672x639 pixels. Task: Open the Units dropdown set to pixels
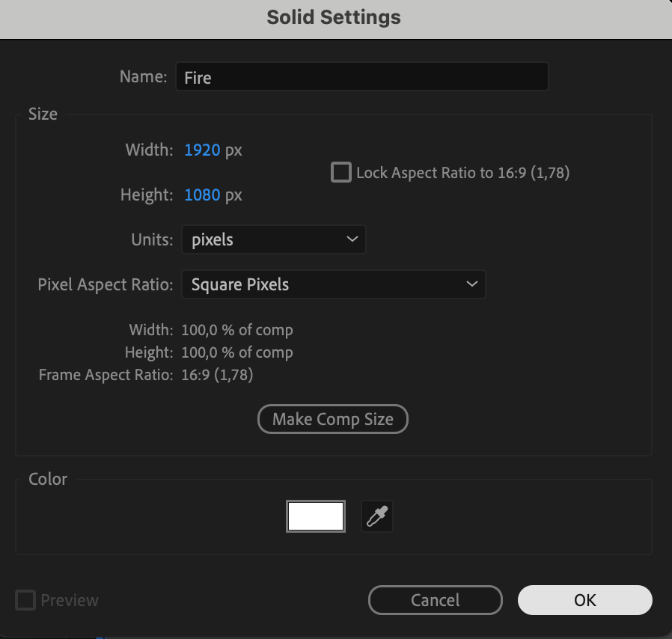pos(273,240)
